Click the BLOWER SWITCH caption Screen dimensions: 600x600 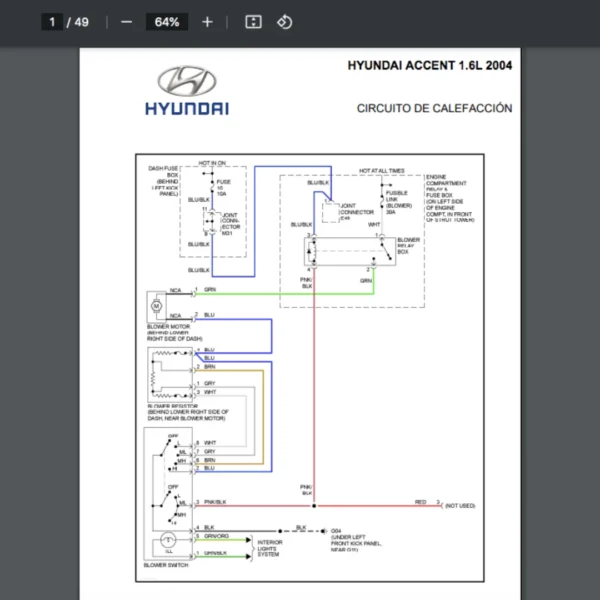pos(167,565)
